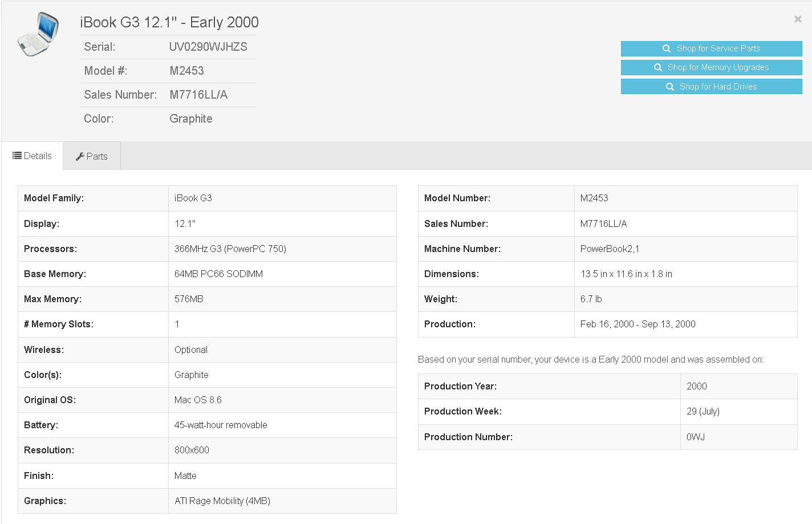Click the Battery: row label
The image size is (812, 524).
40,425
